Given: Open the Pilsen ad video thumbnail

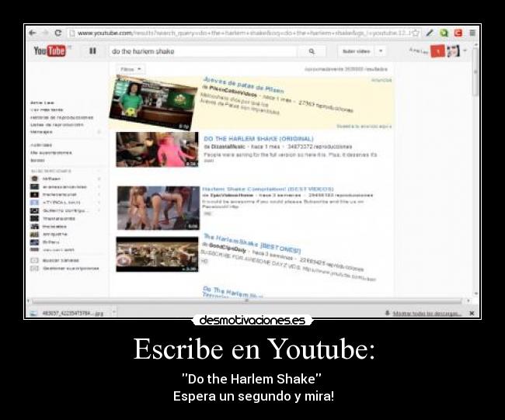Looking at the screenshot, I should click(153, 102).
